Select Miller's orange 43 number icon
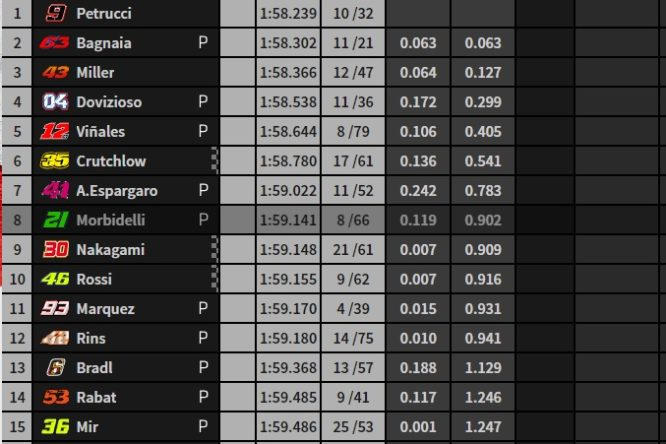Viewport: 666px width, 444px height. 56,73
